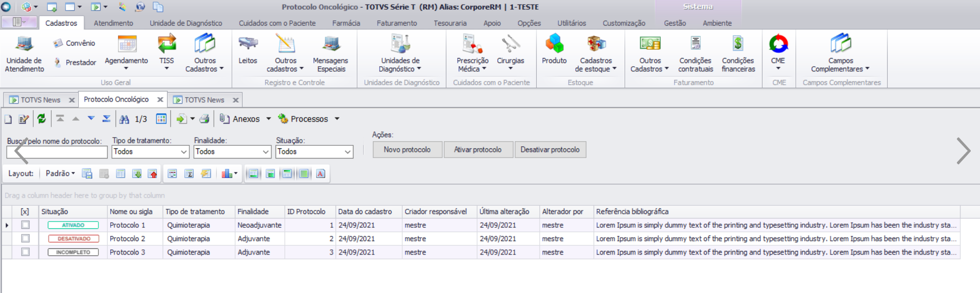Expand the Agendamento ribbon dropdown
The height and width of the screenshot is (293, 980).
point(126,68)
